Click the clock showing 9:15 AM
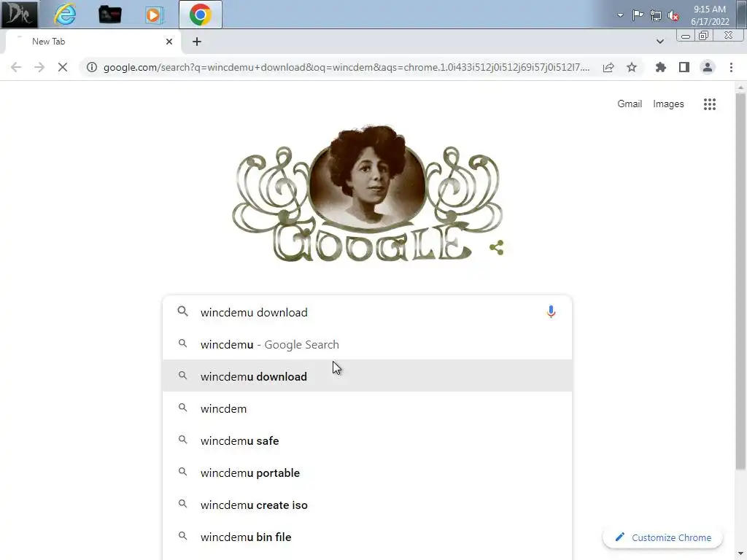The image size is (747, 560). [x=709, y=15]
